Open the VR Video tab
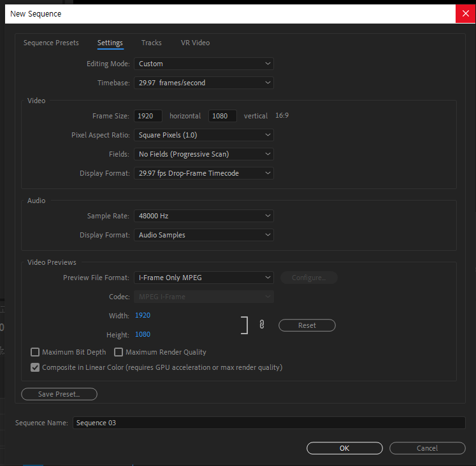Screen dimensions: 476x466 pos(195,43)
